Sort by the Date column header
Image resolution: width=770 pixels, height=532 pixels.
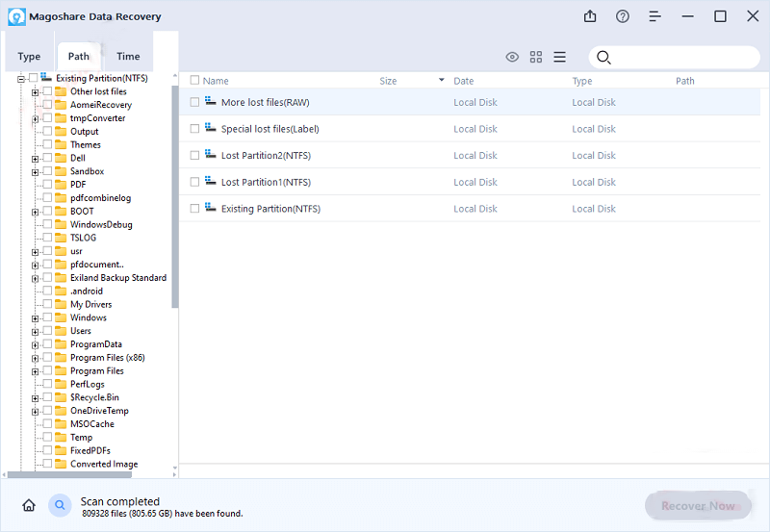464,81
